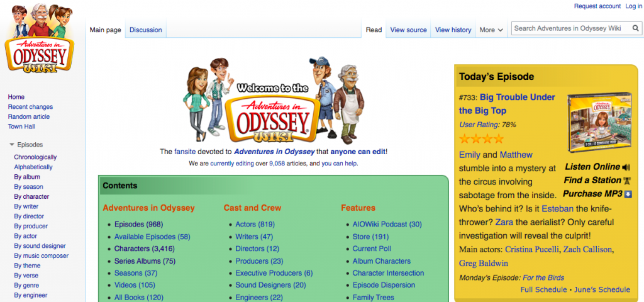Browse episodes By music composer
This screenshot has width=644, height=302.
tap(41, 255)
